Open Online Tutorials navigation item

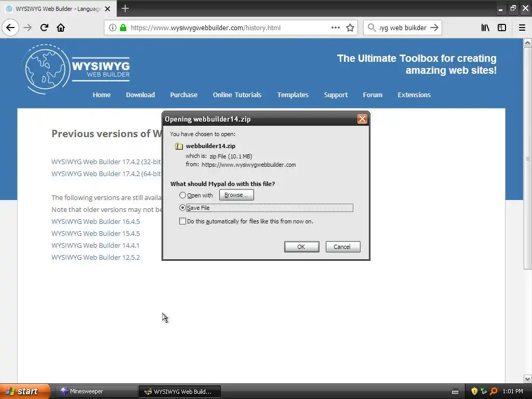(237, 95)
